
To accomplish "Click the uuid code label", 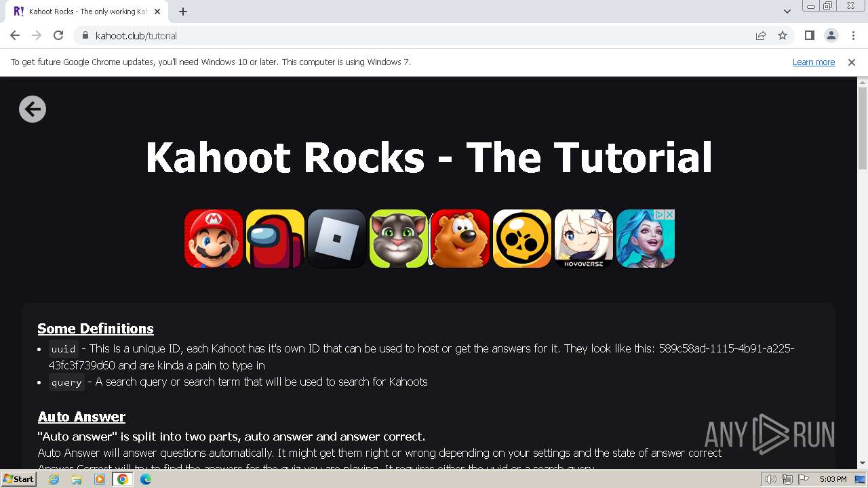I will pos(64,349).
